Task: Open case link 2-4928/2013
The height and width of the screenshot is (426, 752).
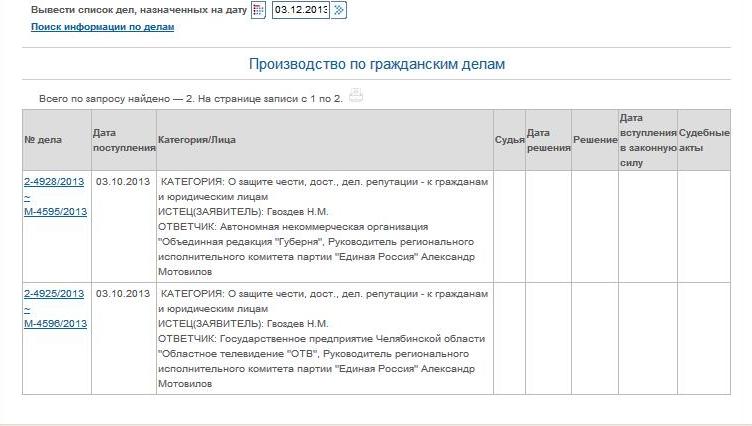Action: pyautogui.click(x=54, y=182)
